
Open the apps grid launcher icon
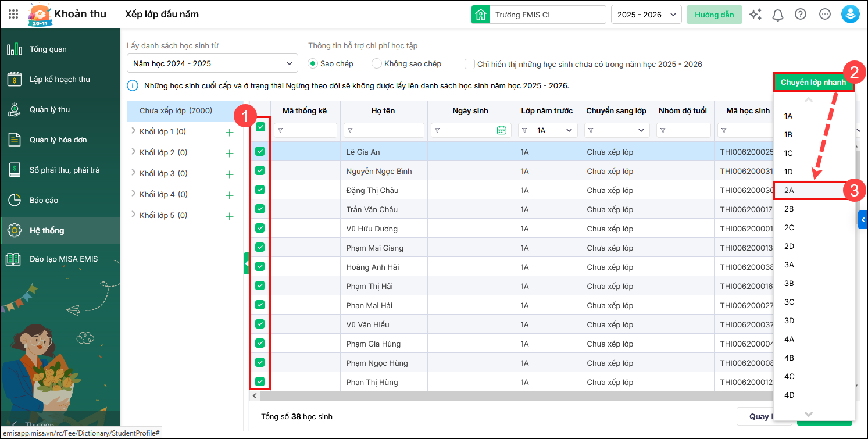point(14,15)
